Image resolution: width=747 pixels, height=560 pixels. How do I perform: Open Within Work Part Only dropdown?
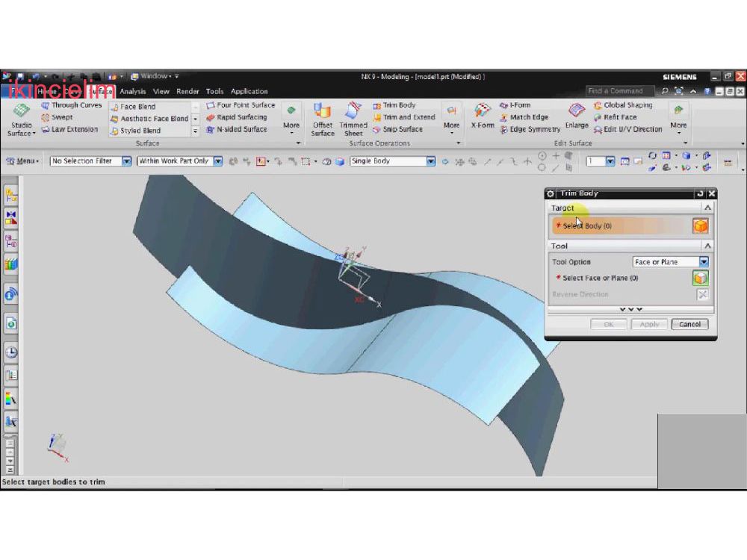point(217,161)
